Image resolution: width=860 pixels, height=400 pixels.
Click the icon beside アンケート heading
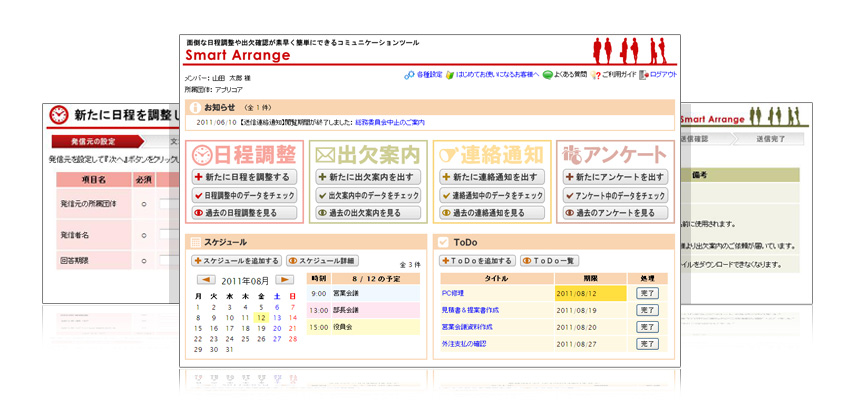572,156
